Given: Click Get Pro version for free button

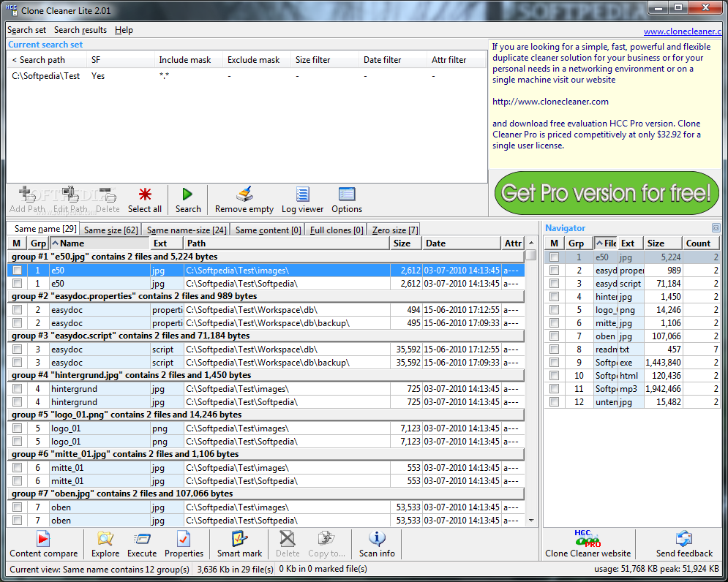Looking at the screenshot, I should pos(607,193).
